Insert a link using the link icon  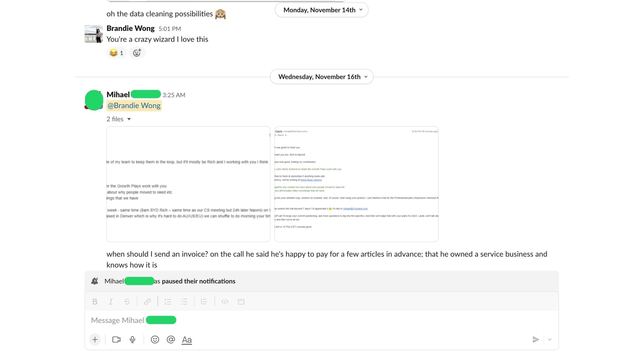point(147,301)
